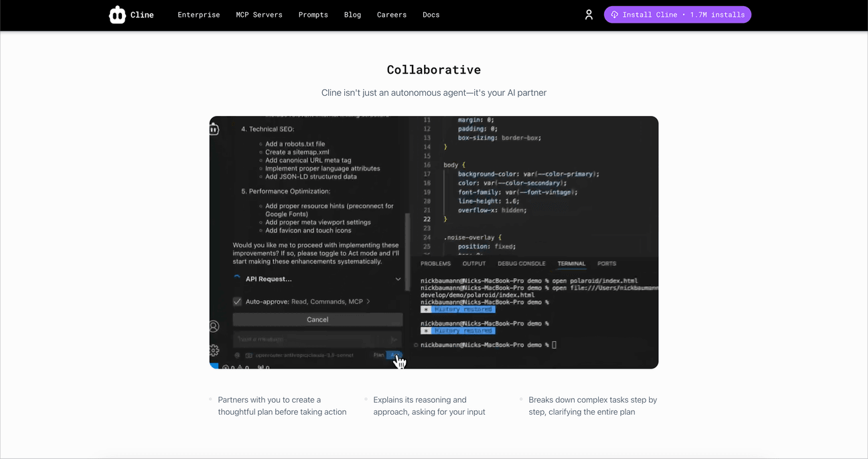
Task: Switch to the PROBLEMS tab
Action: coord(435,263)
